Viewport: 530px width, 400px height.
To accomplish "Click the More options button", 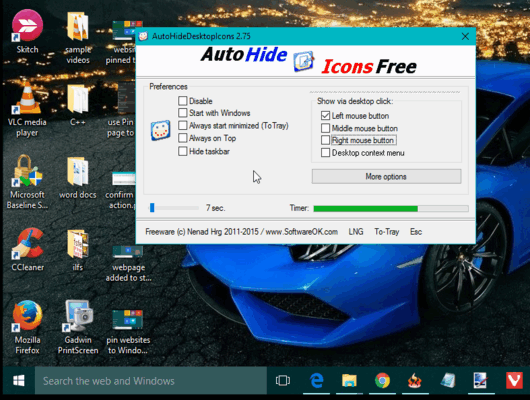I will click(x=386, y=177).
